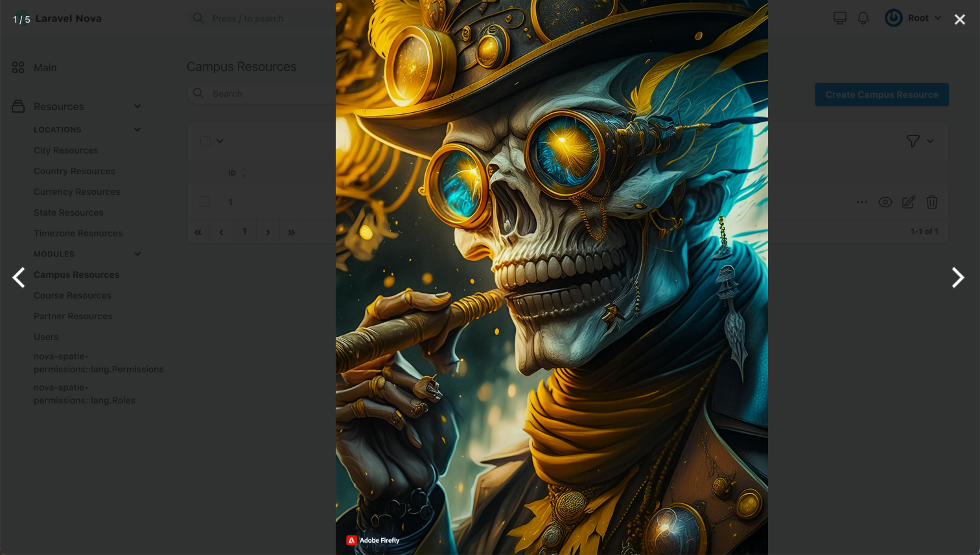Delete row 1 with the trash icon
This screenshot has width=980, height=555.
tap(932, 202)
